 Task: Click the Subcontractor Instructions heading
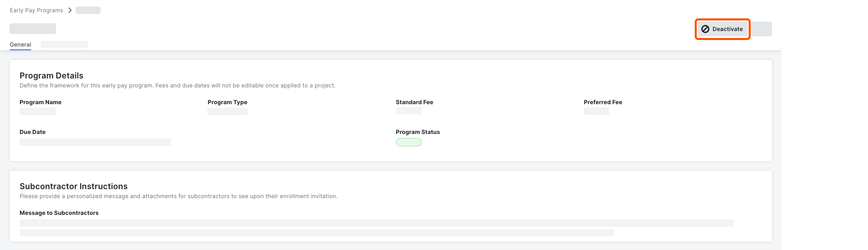point(74,186)
